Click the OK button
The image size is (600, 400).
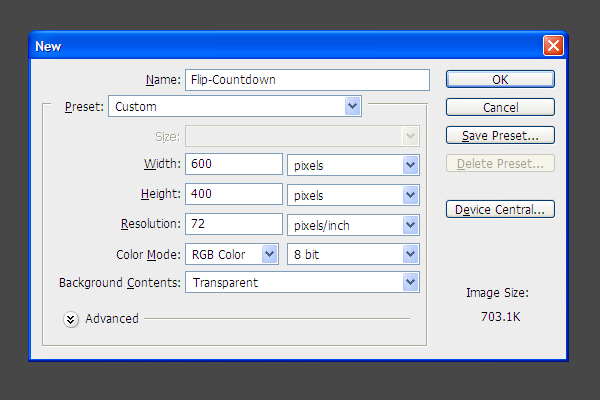(x=500, y=79)
